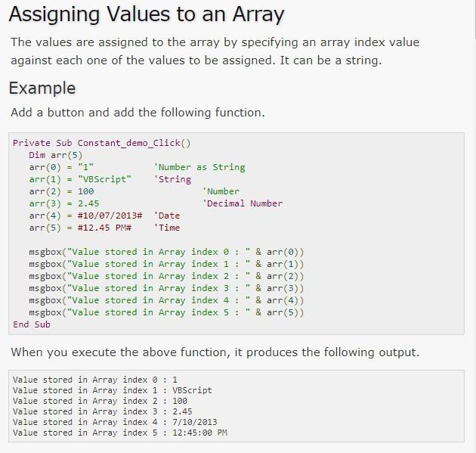Screen dimensions: 476x453
Task: Click the arr(4) = #10/07/2013# line
Action: tap(85, 216)
